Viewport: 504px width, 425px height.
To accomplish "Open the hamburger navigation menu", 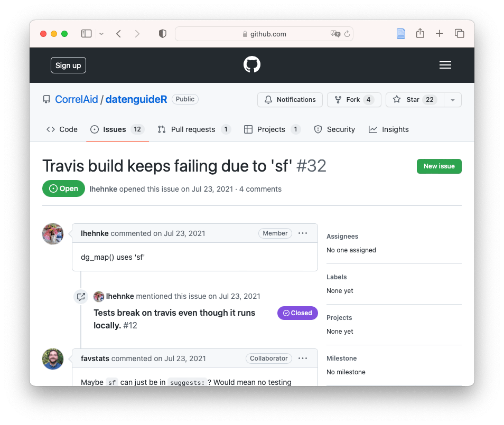I will pos(445,65).
